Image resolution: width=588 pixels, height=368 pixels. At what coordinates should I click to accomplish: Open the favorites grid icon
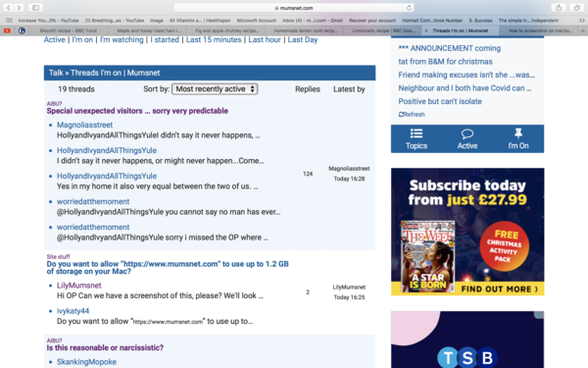9,21
